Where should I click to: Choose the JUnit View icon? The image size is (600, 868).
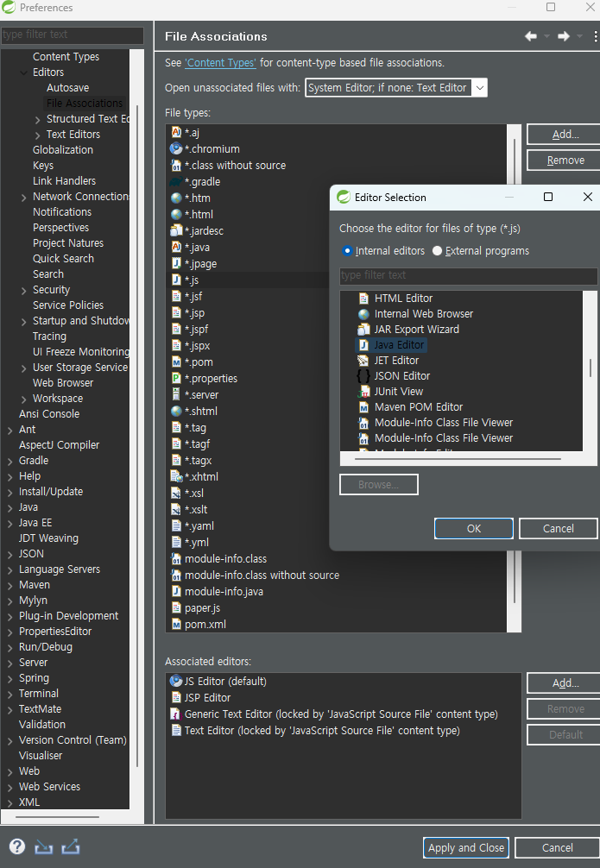[x=363, y=392]
